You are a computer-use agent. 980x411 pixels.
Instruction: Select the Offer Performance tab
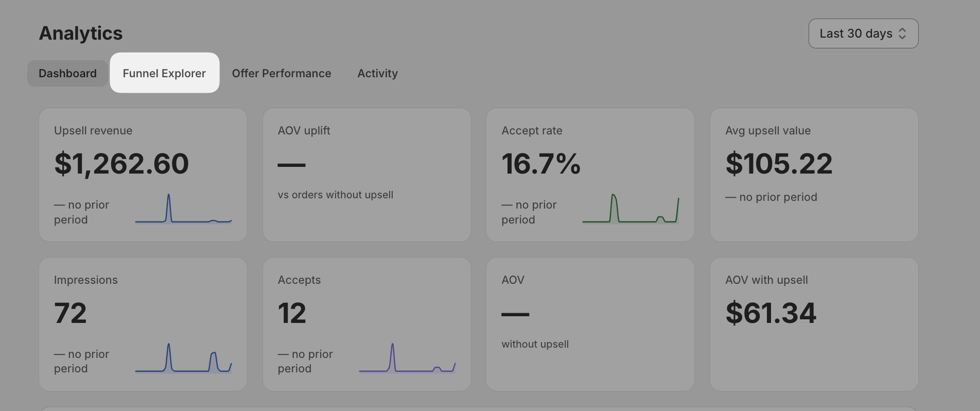(x=282, y=73)
